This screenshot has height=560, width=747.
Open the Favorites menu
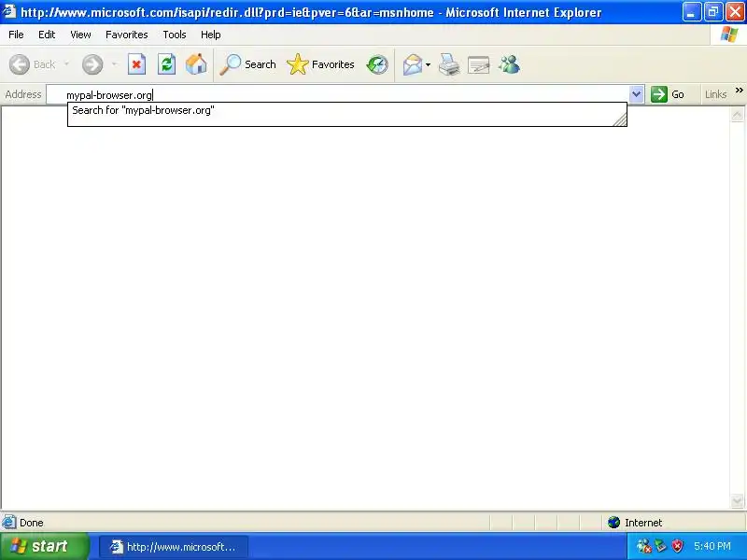tap(127, 35)
